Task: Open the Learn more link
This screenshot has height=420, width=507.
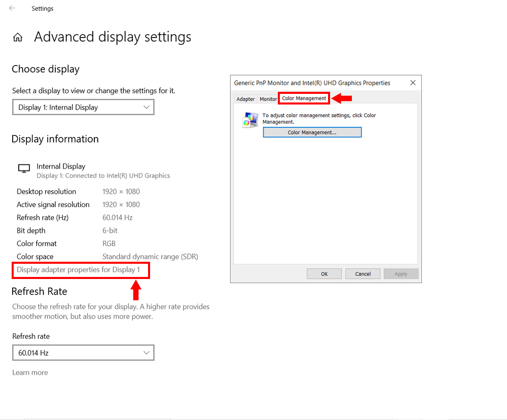Action: (x=30, y=372)
